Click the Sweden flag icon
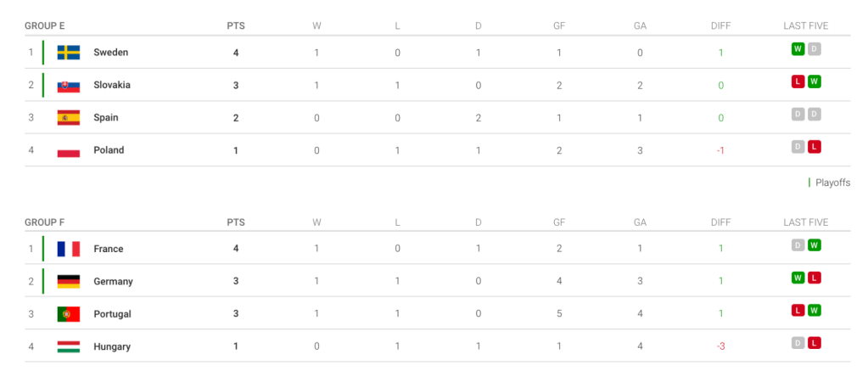Image resolution: width=868 pixels, height=371 pixels. (69, 53)
